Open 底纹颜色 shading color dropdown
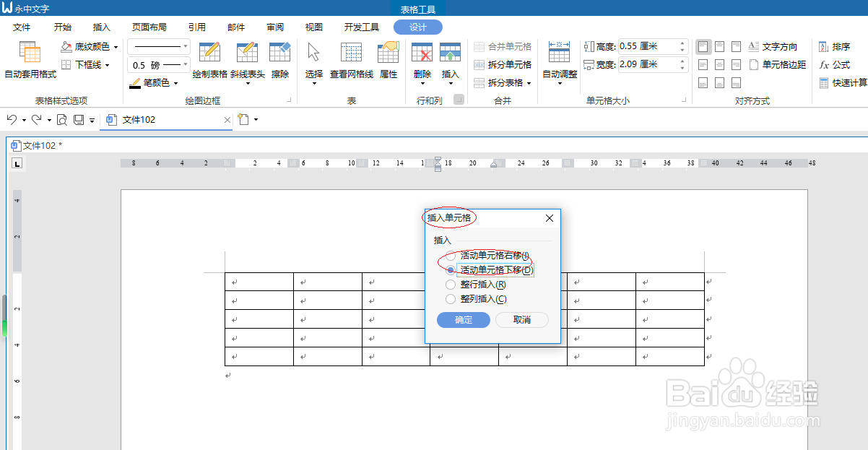 [x=116, y=46]
